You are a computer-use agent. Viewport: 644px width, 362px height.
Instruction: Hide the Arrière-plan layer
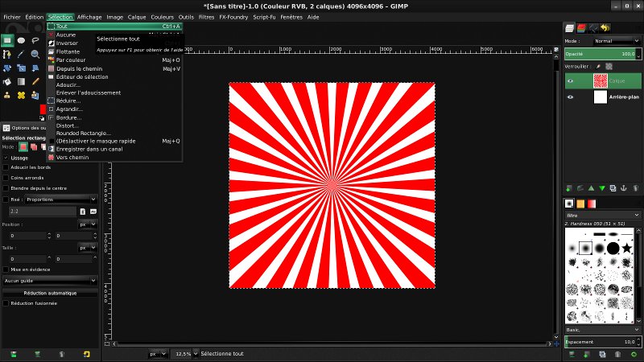pos(570,97)
